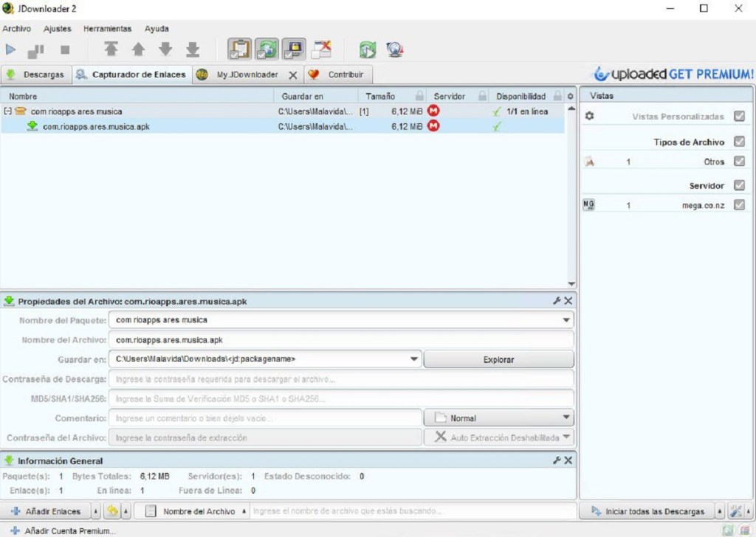The image size is (756, 537).
Task: Click the Explorar button
Action: click(498, 360)
